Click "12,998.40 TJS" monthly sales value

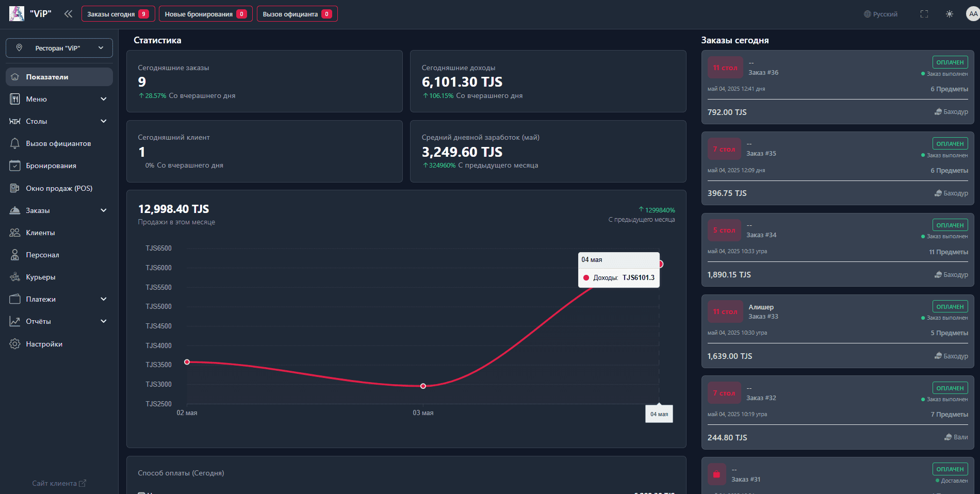tap(173, 209)
